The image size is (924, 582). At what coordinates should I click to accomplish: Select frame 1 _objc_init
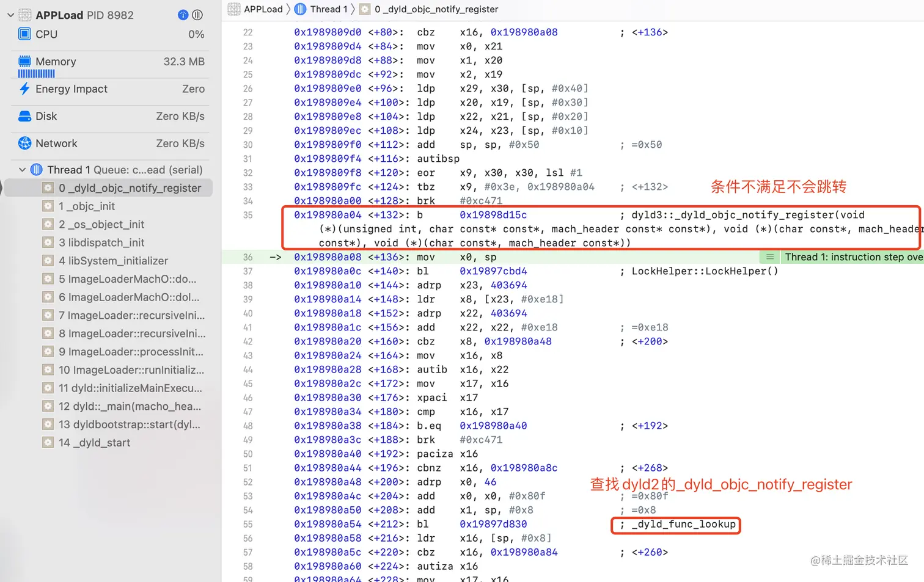pyautogui.click(x=109, y=206)
